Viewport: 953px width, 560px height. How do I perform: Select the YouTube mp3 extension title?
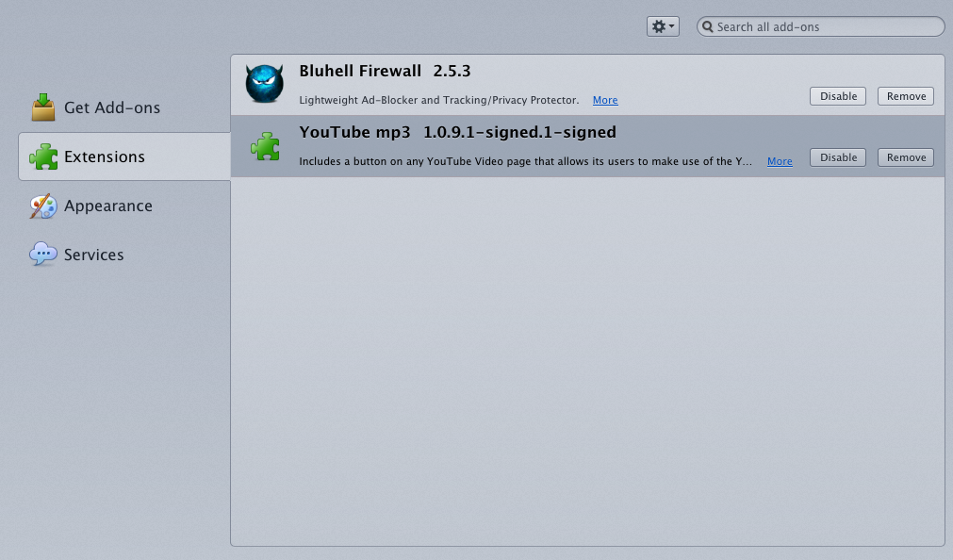[x=355, y=133]
